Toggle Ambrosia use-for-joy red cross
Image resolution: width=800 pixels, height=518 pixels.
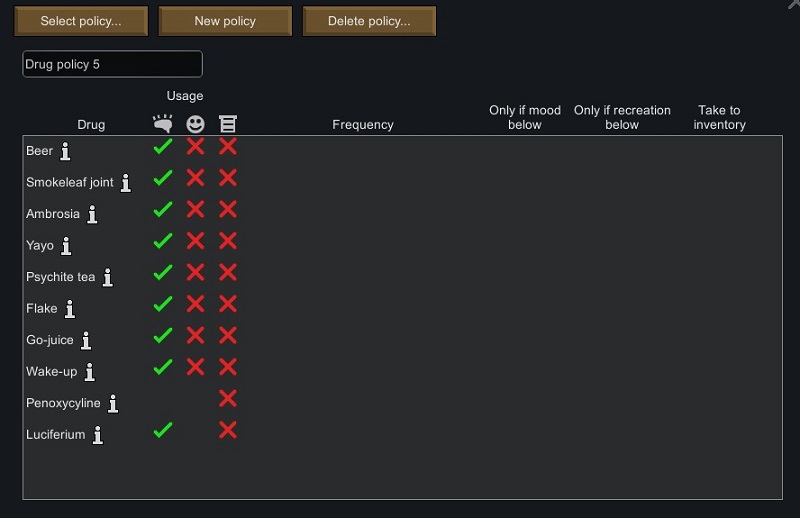pos(195,209)
